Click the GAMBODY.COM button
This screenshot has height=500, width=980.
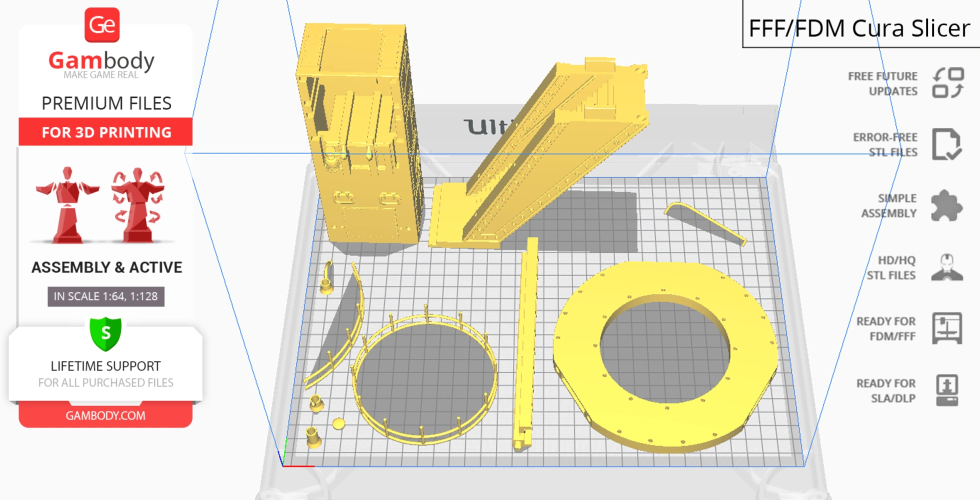[106, 415]
